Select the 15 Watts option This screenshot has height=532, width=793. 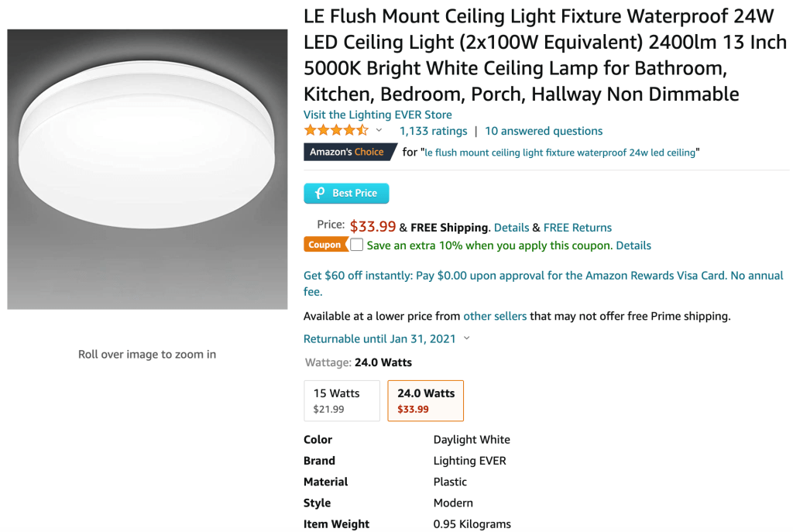pyautogui.click(x=342, y=400)
